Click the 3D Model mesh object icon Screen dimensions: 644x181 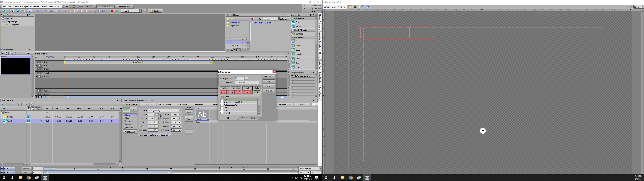[293, 34]
